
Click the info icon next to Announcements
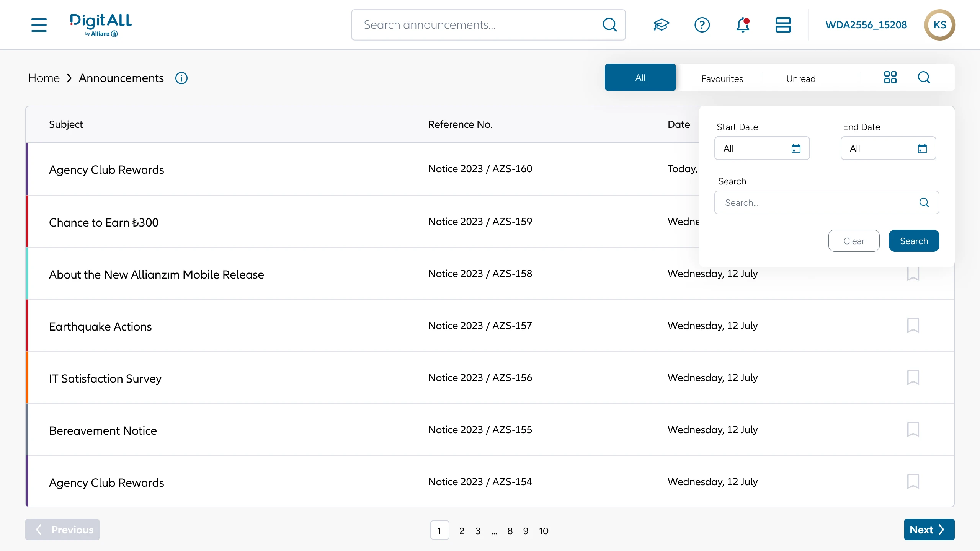point(181,78)
